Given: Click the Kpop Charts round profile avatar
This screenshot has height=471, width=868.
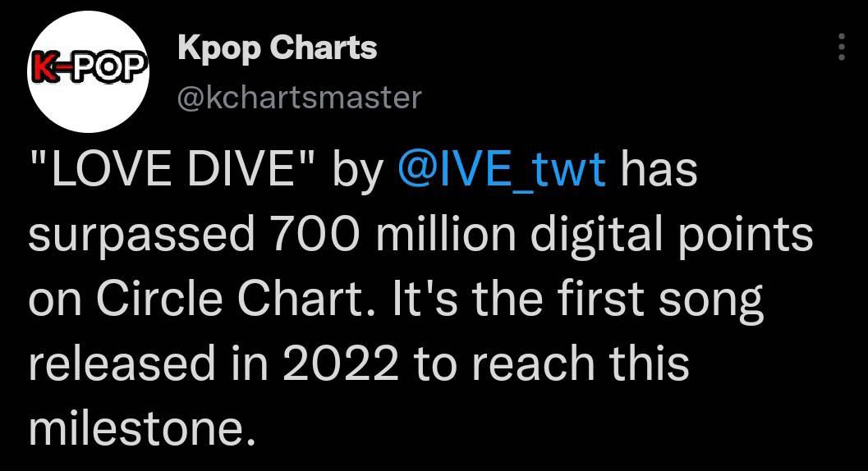Looking at the screenshot, I should 88,71.
